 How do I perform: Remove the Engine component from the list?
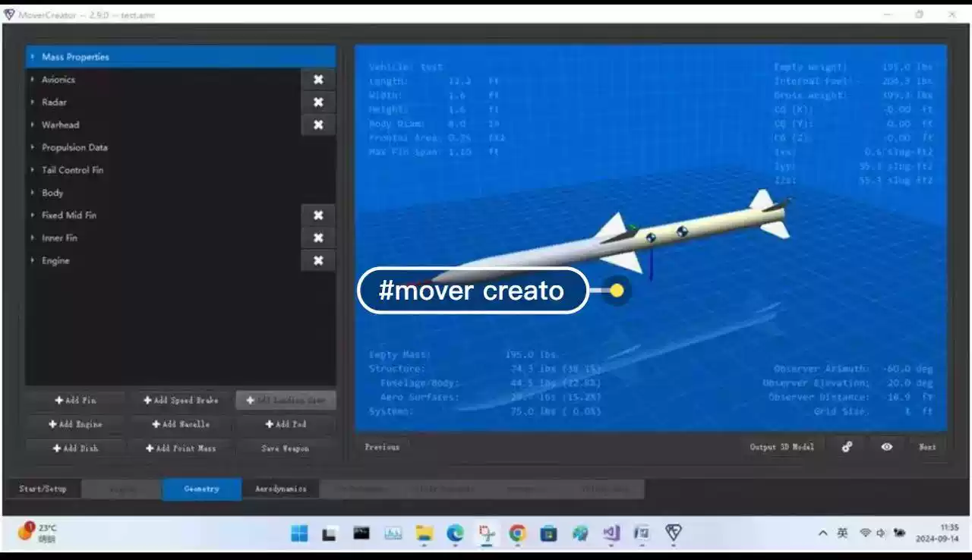318,260
